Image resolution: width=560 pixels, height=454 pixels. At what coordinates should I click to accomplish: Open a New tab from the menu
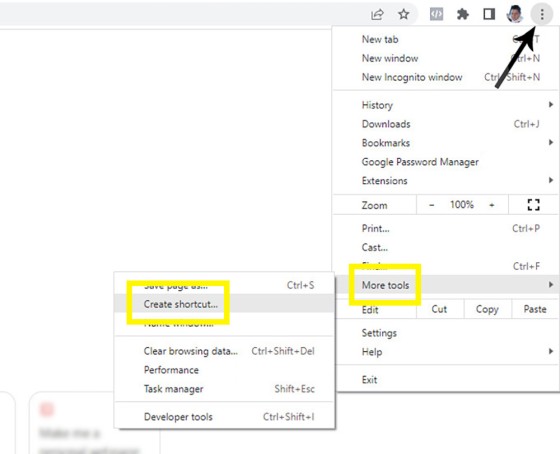coord(445,39)
